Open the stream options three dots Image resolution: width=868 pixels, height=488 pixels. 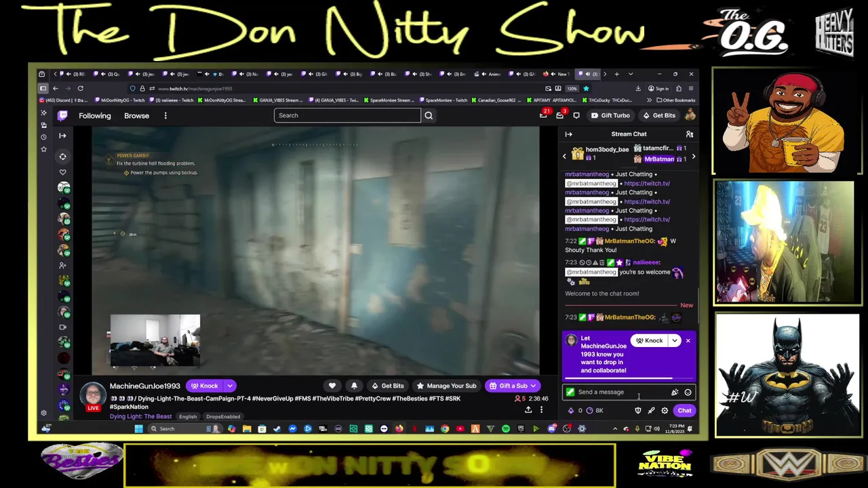pos(541,409)
